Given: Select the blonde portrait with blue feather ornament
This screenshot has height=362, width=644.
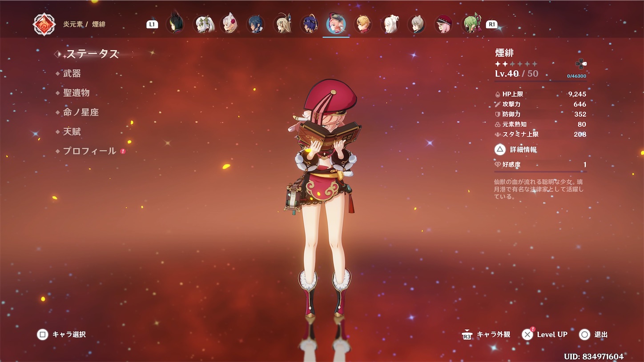Looking at the screenshot, I should [x=282, y=24].
